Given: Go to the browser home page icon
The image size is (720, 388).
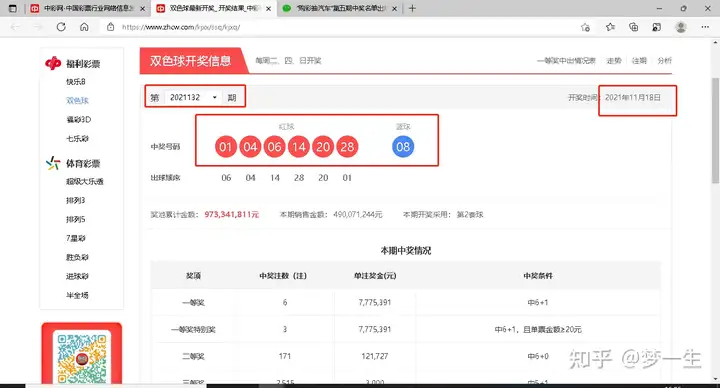Looking at the screenshot, I should 84,27.
